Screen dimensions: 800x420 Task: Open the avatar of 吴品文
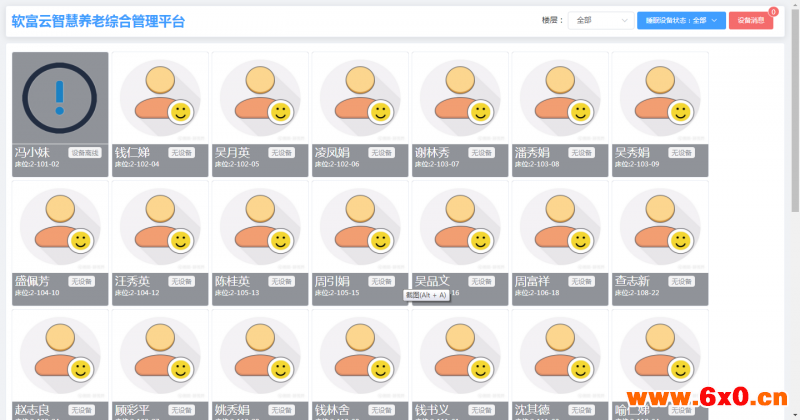click(460, 227)
